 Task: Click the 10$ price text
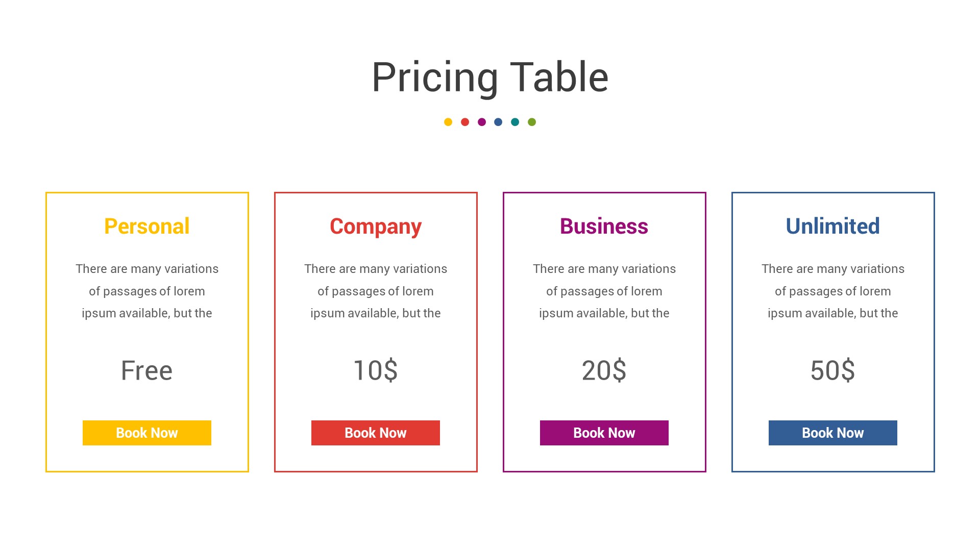pyautogui.click(x=376, y=370)
